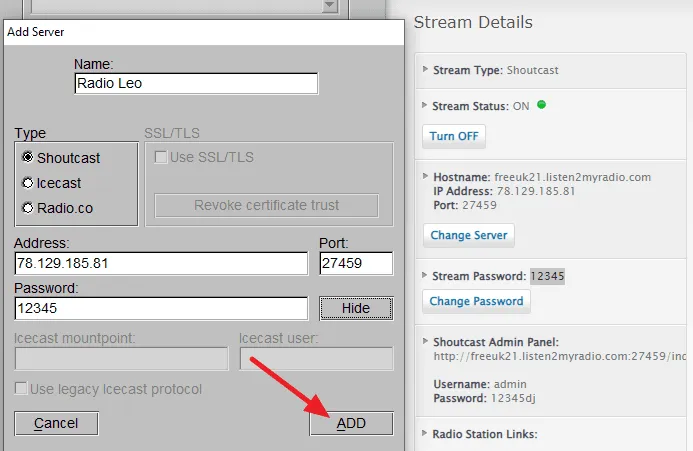Click the Address field showing 78.129.185.81
This screenshot has height=451, width=693.
coord(161,264)
